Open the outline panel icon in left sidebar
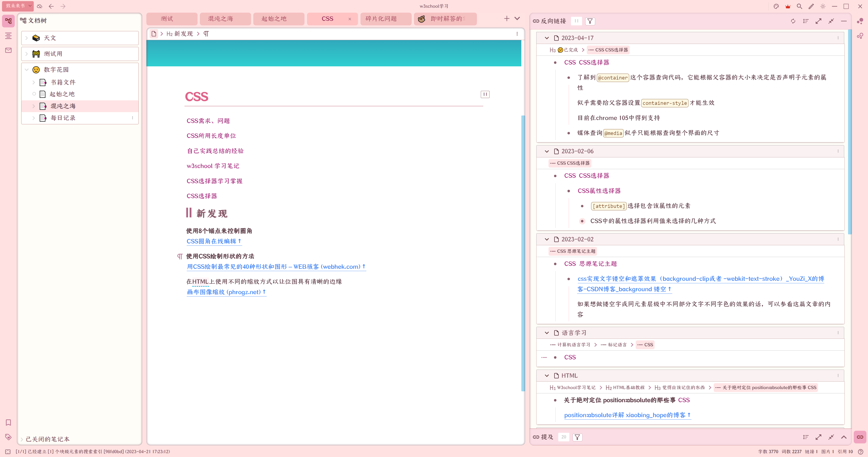The image size is (868, 457). tap(8, 36)
